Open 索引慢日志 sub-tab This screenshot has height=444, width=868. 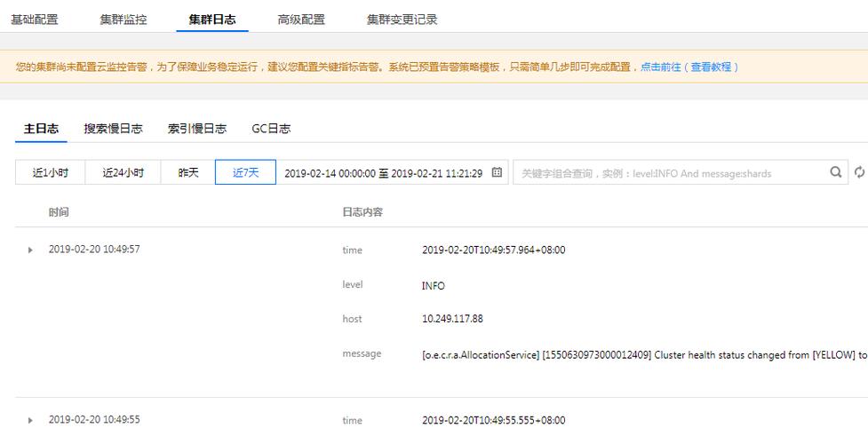197,129
